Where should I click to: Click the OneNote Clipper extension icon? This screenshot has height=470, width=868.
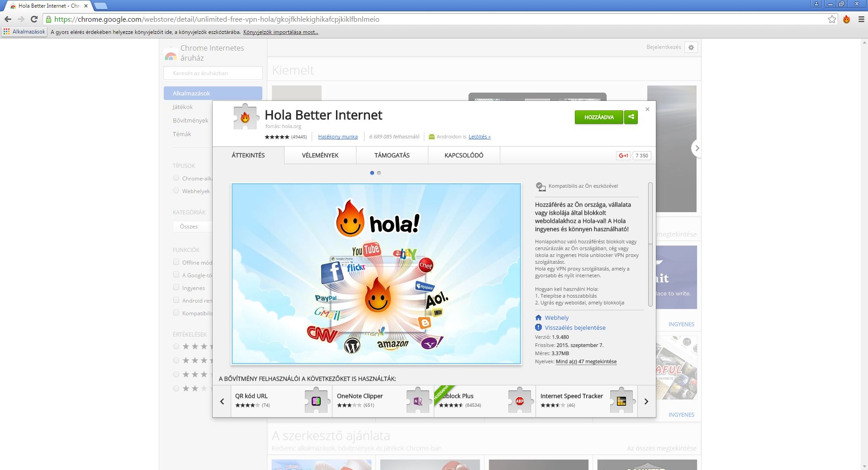point(418,400)
